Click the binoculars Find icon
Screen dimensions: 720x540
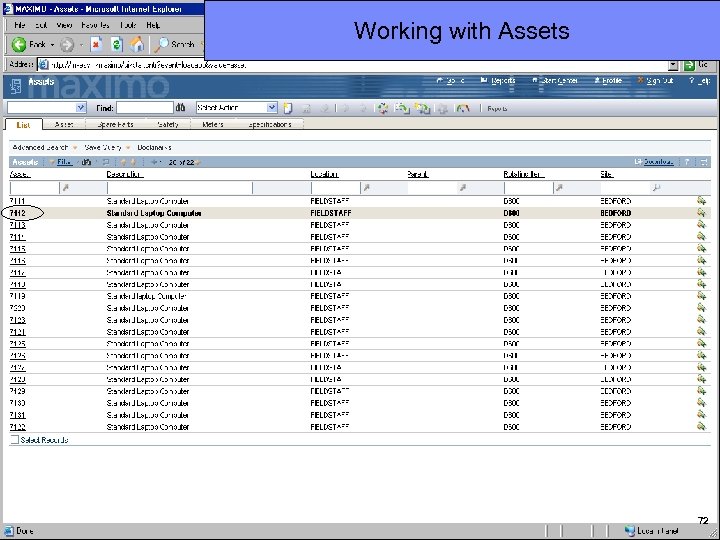pyautogui.click(x=180, y=108)
